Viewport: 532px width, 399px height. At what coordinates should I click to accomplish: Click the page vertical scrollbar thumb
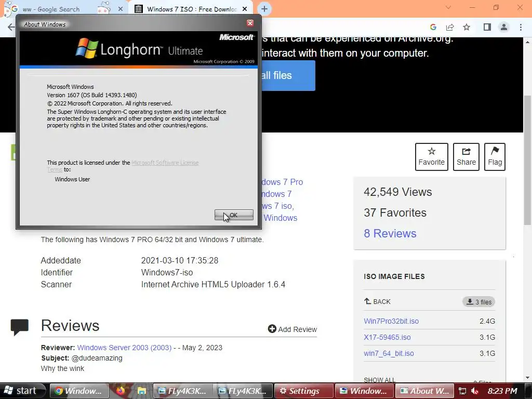[x=527, y=160]
